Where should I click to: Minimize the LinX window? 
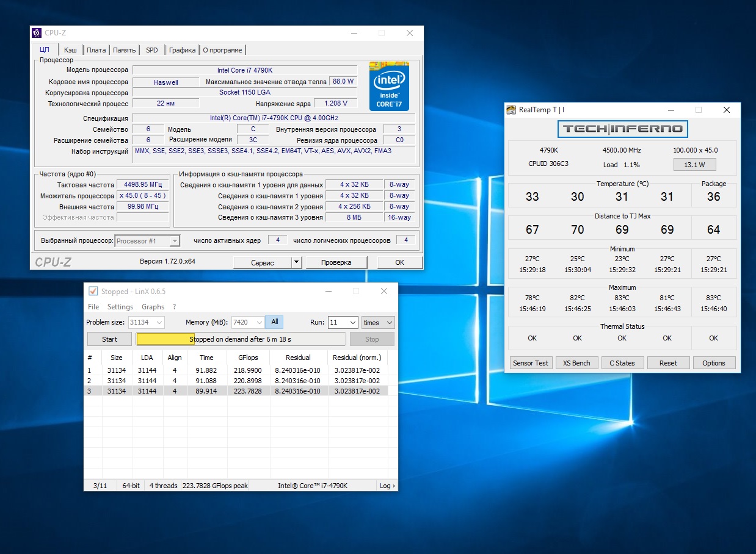tap(327, 291)
